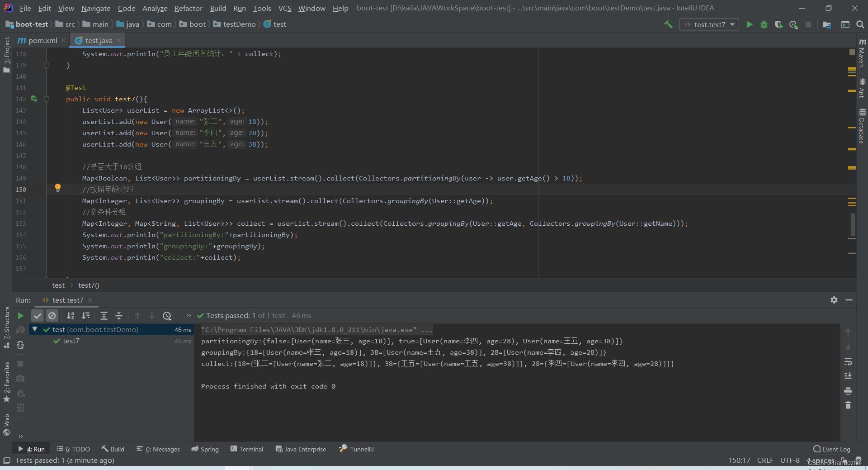Viewport: 868px width, 470px height.
Task: Open the Spring tool window
Action: click(x=205, y=449)
